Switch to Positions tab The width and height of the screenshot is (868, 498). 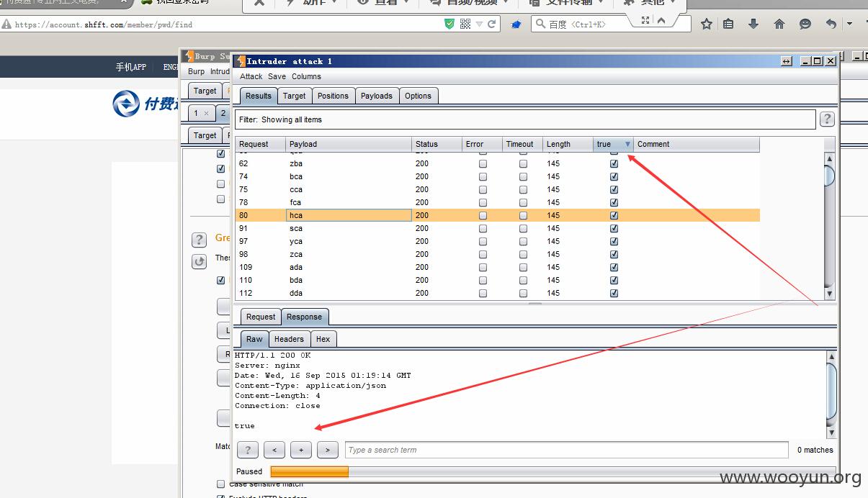click(x=333, y=96)
